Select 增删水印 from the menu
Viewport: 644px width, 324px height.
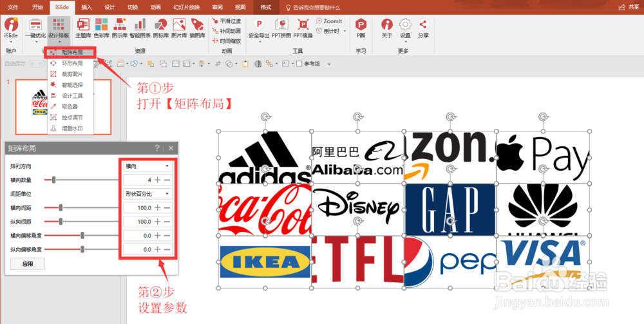click(71, 129)
